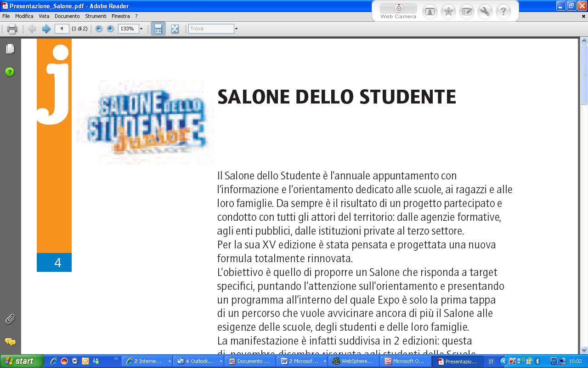
Task: Click the Salone dello Studente Junior logo
Action: [x=146, y=121]
